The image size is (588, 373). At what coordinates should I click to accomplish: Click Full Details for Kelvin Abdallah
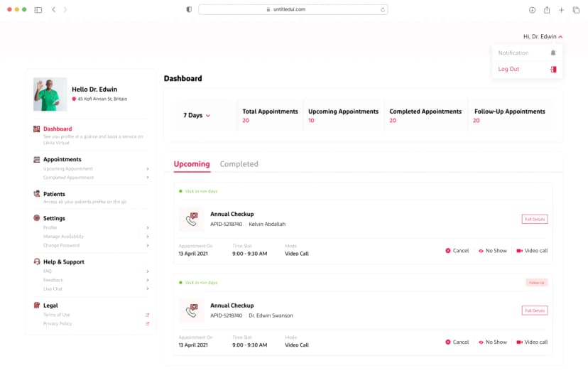534,219
